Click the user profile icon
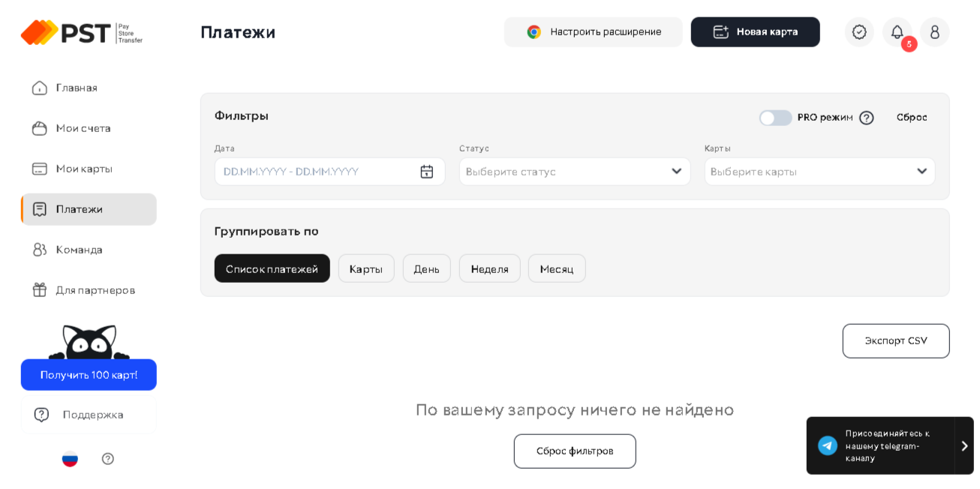The height and width of the screenshot is (489, 980). [x=934, y=32]
